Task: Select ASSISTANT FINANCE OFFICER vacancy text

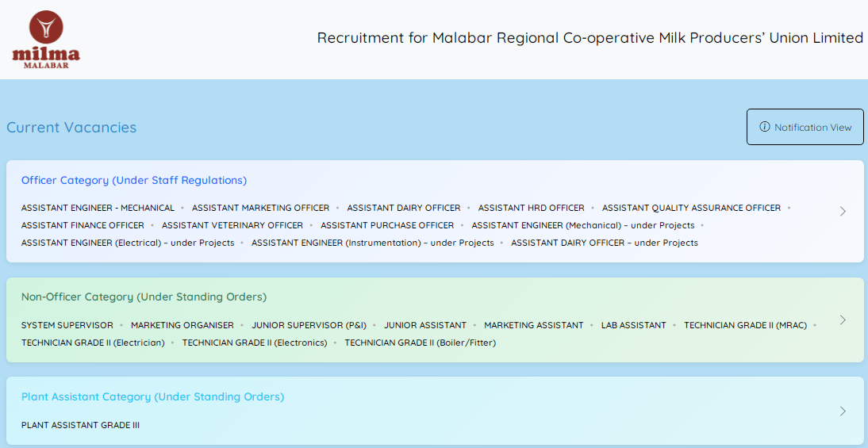Action: click(x=83, y=226)
